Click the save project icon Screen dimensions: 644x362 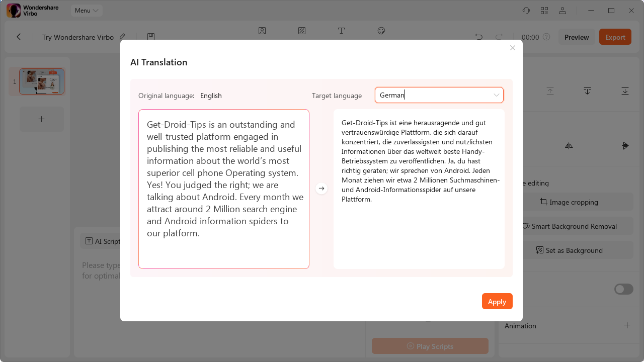(x=150, y=37)
